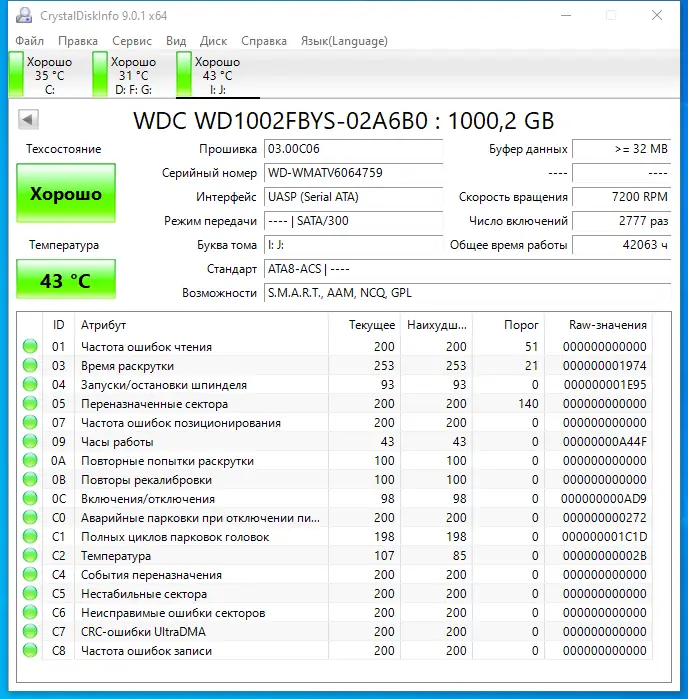
Task: Click status circle for attribute C1 row
Action: point(30,536)
